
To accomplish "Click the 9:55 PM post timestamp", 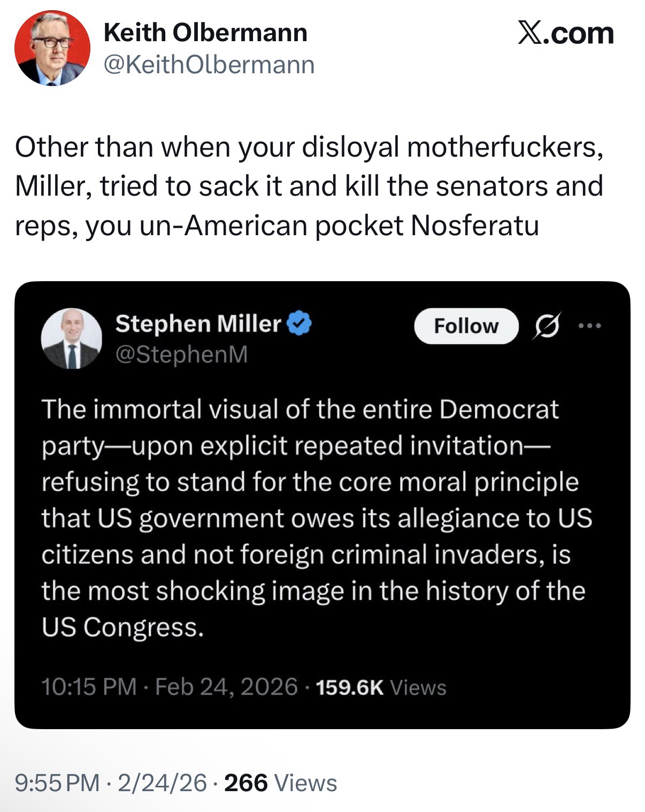I will click(x=57, y=783).
